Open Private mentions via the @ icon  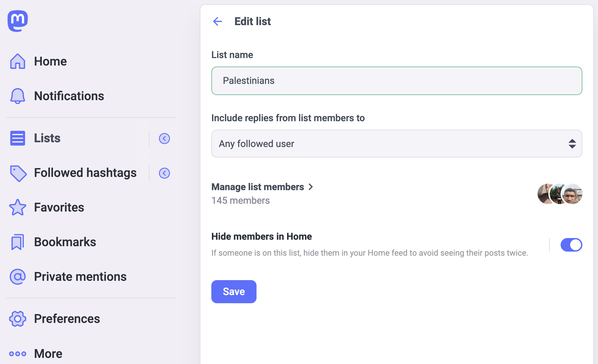tap(17, 276)
